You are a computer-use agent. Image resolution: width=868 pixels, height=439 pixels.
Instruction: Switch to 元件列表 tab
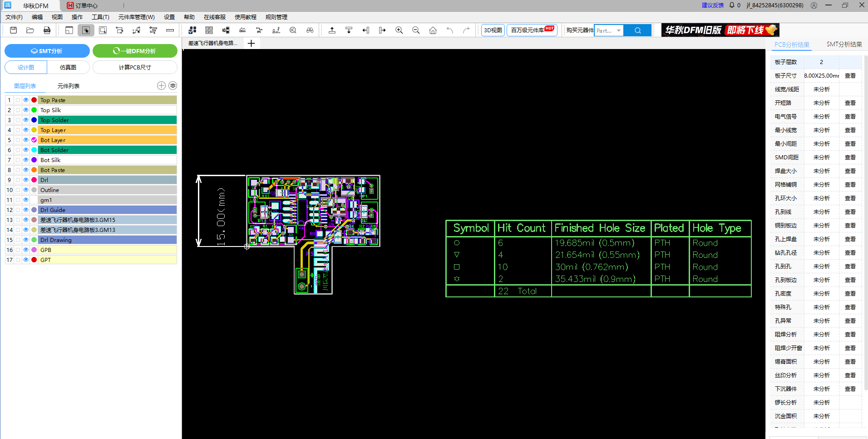click(x=68, y=86)
